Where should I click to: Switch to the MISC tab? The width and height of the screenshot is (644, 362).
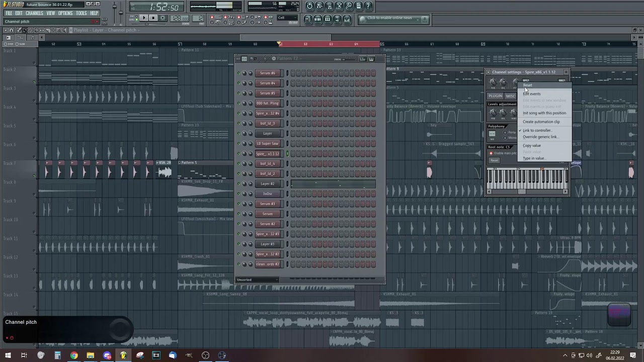pos(511,96)
